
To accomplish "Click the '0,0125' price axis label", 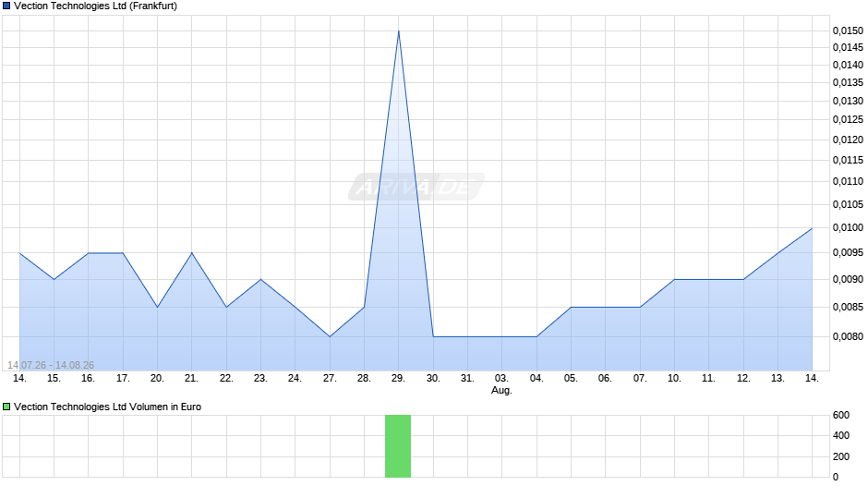I will click(x=848, y=119).
